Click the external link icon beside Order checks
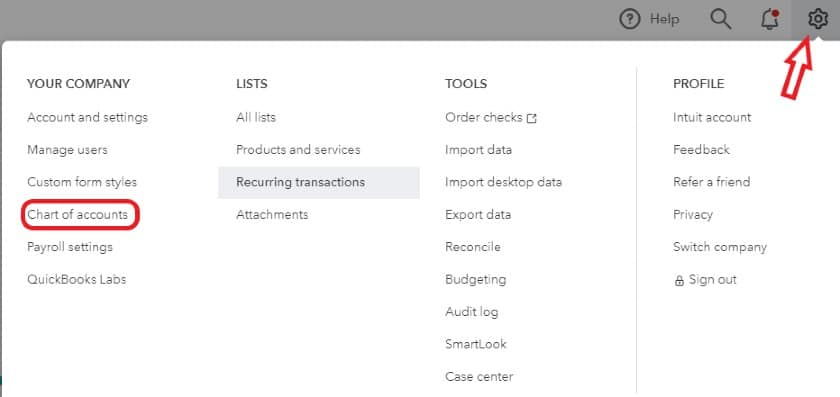 click(x=531, y=118)
